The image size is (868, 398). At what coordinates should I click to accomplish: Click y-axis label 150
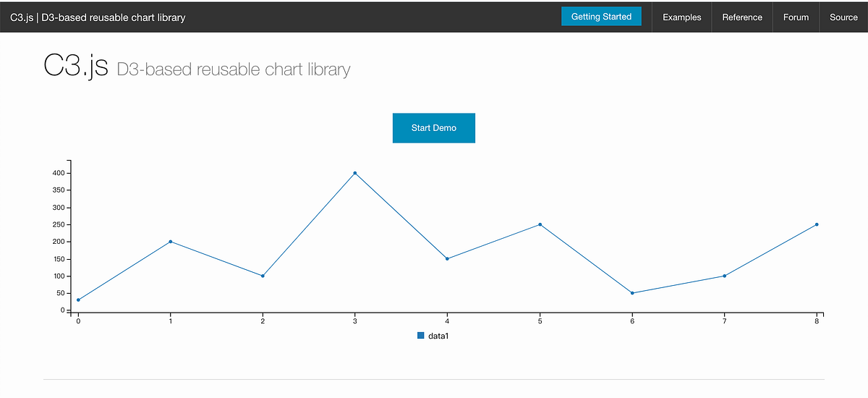point(59,259)
